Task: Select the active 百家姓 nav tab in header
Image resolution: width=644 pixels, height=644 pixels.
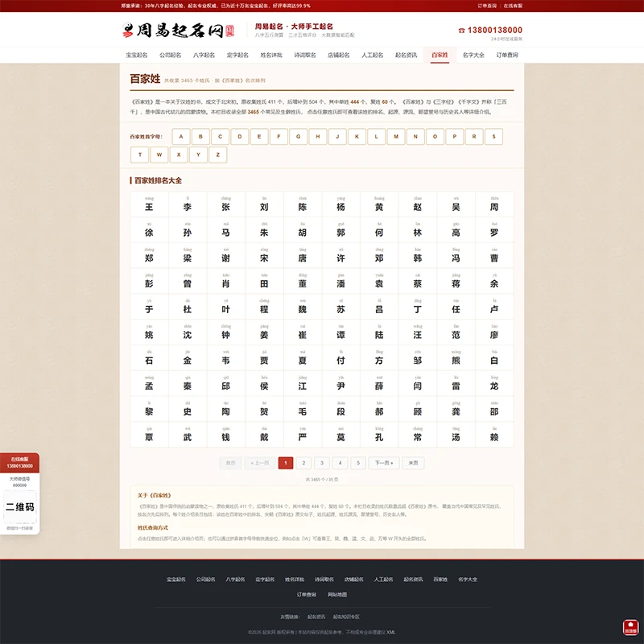Action: coord(440,55)
